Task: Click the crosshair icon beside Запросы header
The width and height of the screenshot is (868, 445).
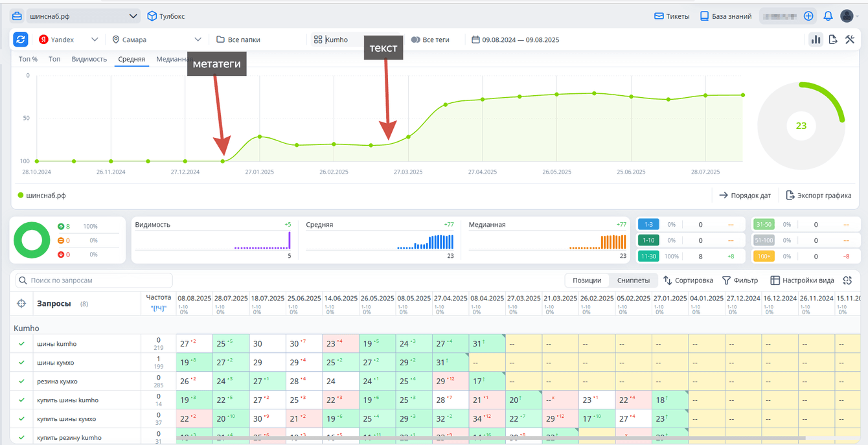Action: pos(21,303)
